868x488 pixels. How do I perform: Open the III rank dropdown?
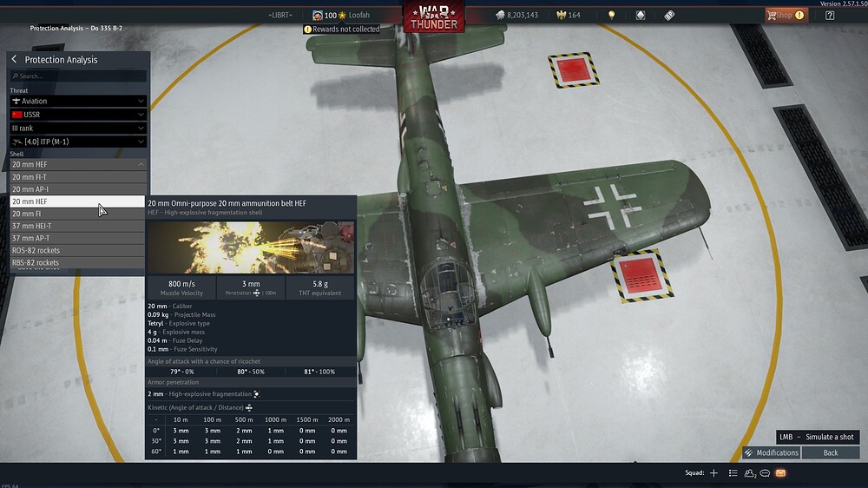(78, 128)
